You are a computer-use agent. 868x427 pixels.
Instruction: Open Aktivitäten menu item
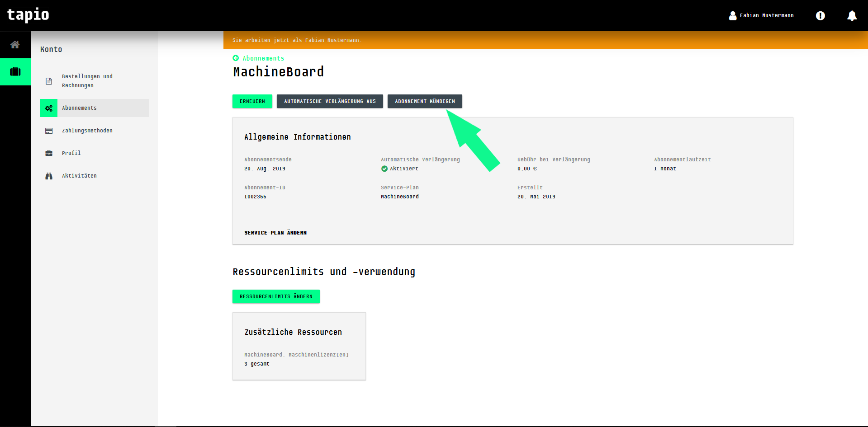(95, 176)
